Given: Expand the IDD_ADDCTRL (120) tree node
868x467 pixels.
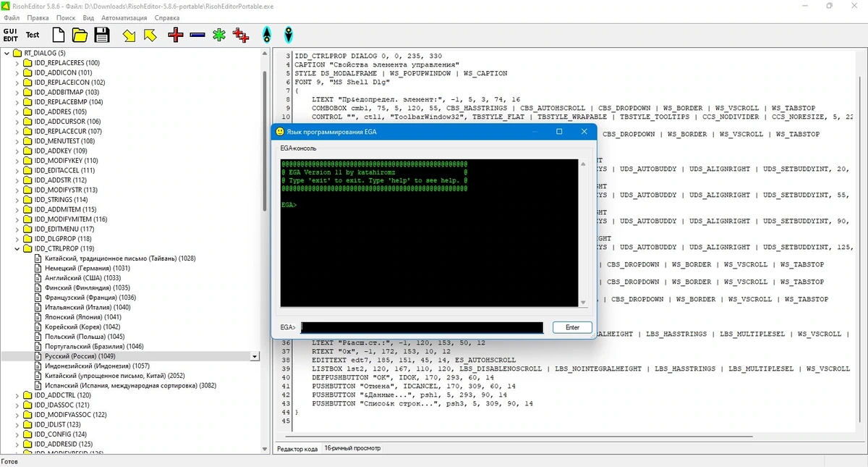Looking at the screenshot, I should 17,395.
